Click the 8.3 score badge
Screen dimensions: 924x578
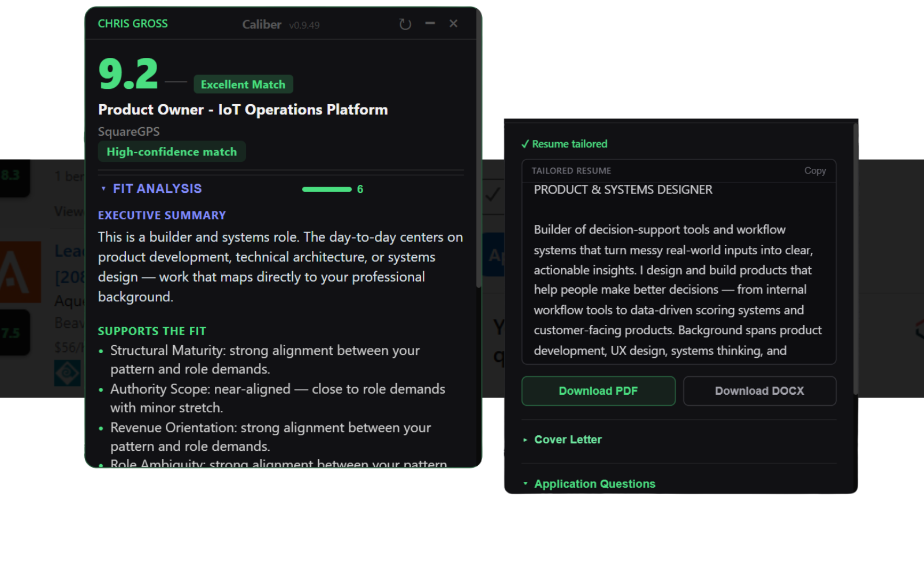tap(11, 176)
